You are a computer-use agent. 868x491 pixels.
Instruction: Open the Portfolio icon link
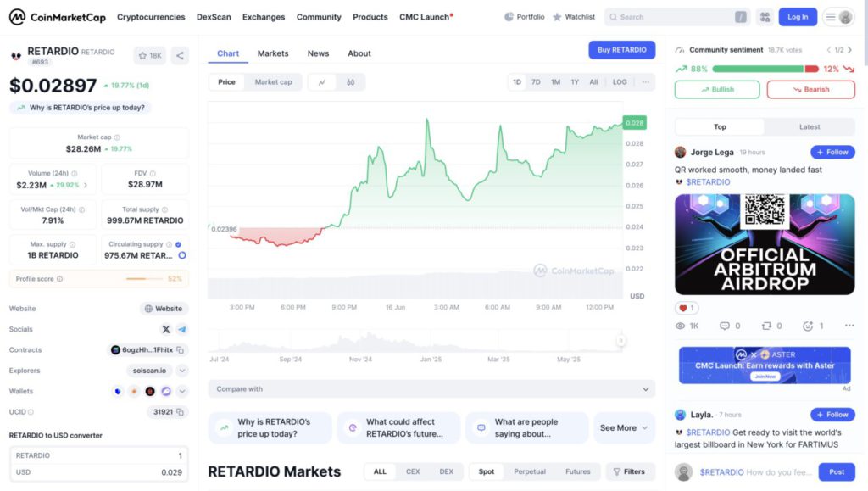coord(524,17)
